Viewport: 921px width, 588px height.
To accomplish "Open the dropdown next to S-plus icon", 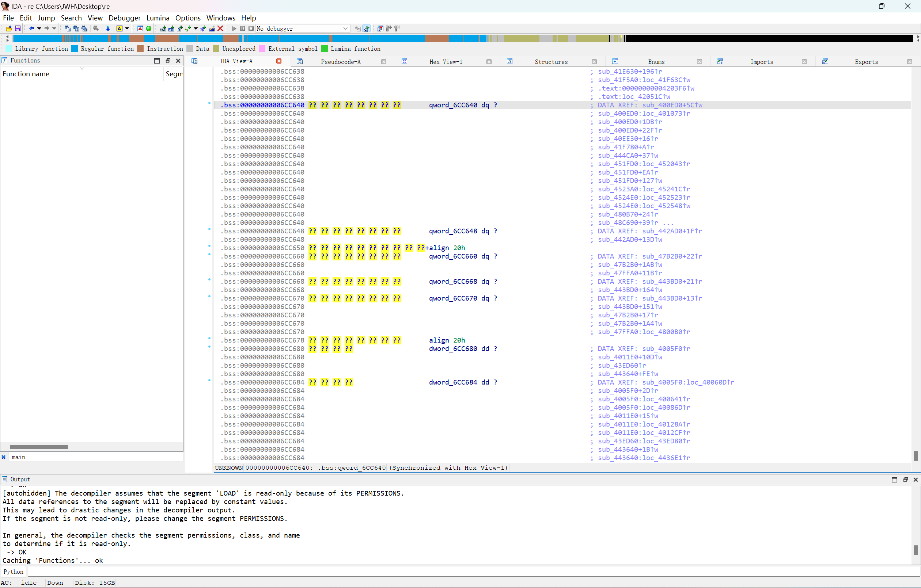I will pos(196,29).
